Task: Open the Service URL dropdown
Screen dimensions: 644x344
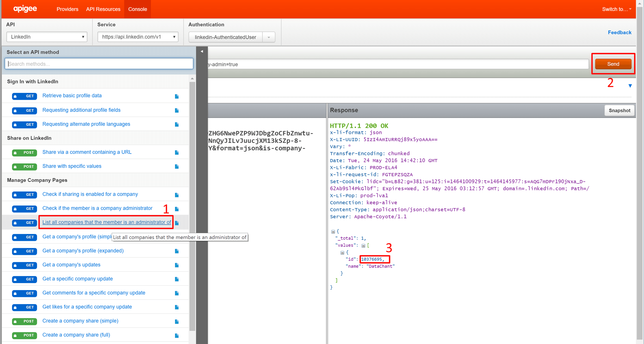Action: tap(138, 37)
